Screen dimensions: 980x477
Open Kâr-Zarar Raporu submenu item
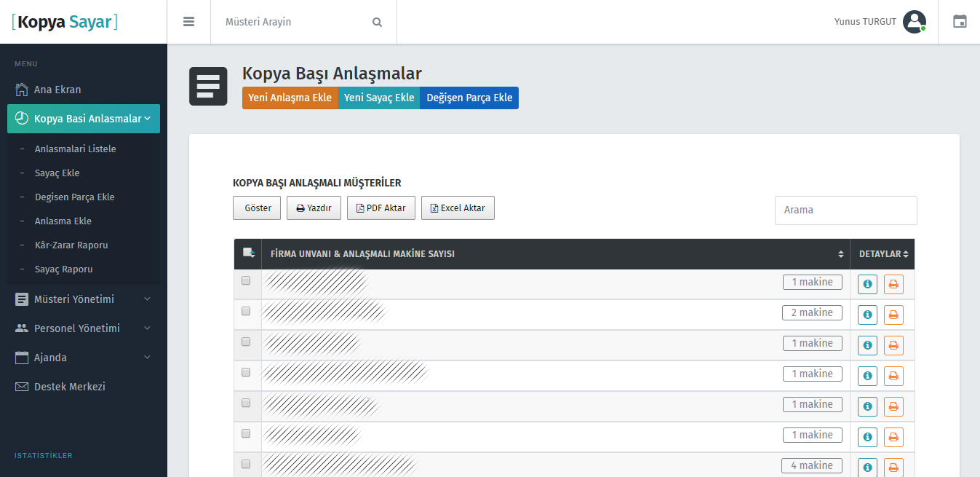point(71,245)
